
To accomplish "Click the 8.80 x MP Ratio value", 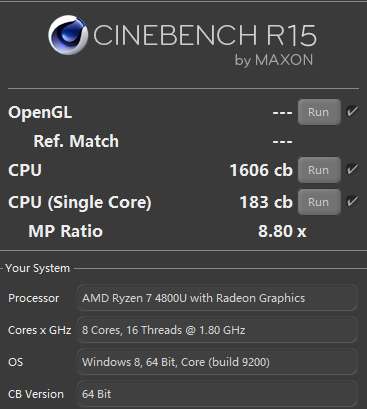I will click(x=282, y=231).
